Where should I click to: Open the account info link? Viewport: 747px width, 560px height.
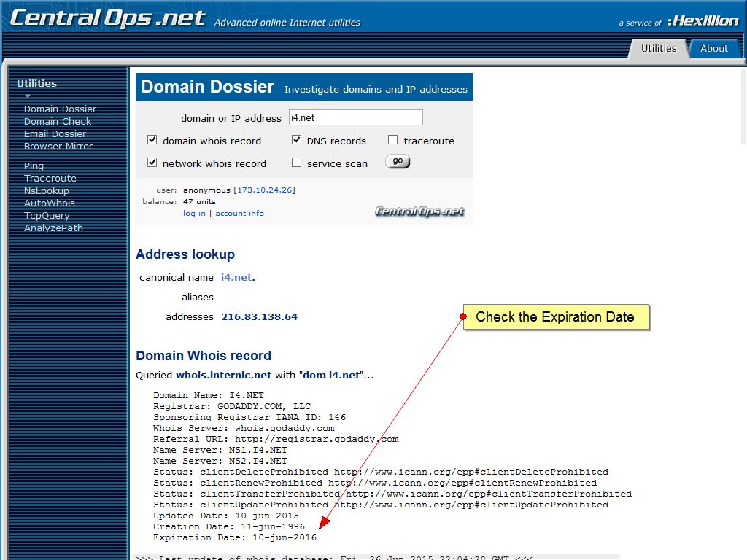coord(239,214)
